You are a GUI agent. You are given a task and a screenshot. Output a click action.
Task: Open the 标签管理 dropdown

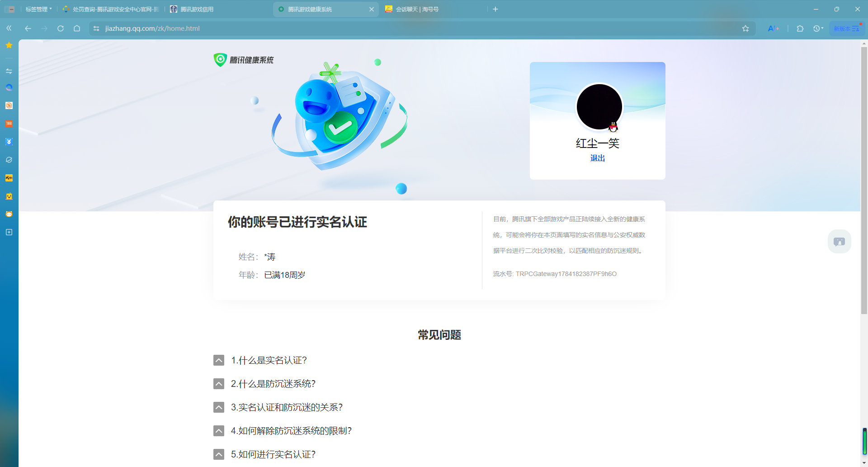[38, 9]
